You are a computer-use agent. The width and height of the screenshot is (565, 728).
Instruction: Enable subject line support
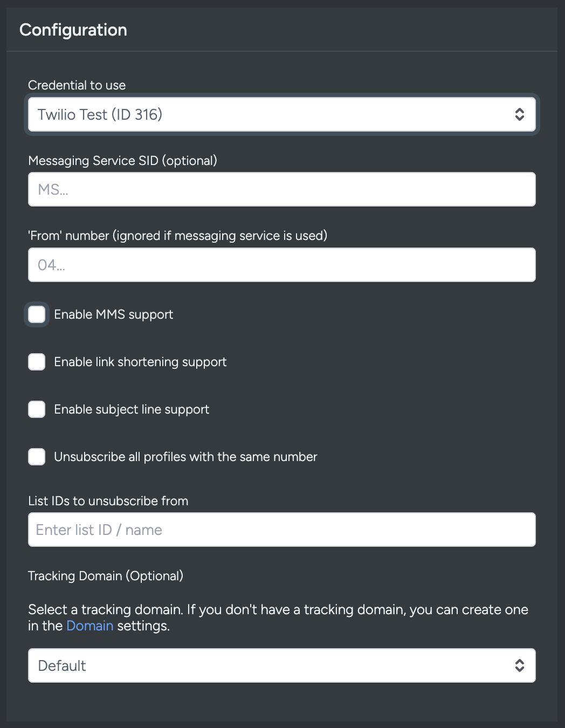[x=36, y=409]
